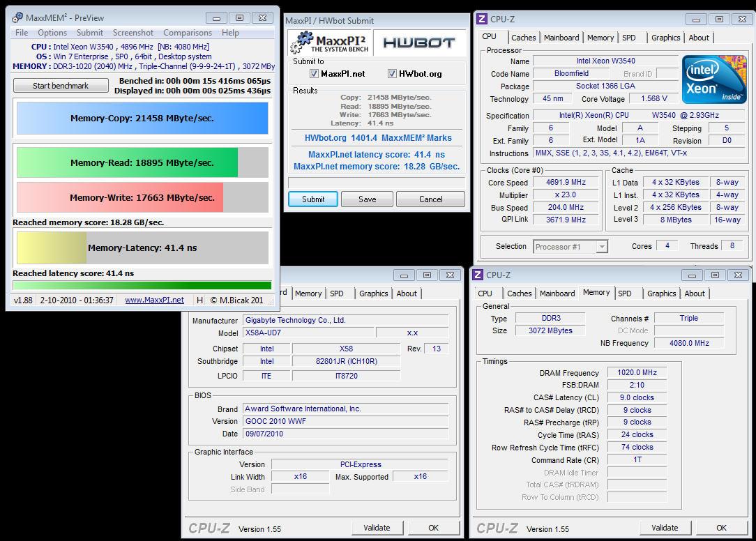This screenshot has width=756, height=541.
Task: Select Graphics tab in CPU-Z Mainboard window
Action: point(373,294)
